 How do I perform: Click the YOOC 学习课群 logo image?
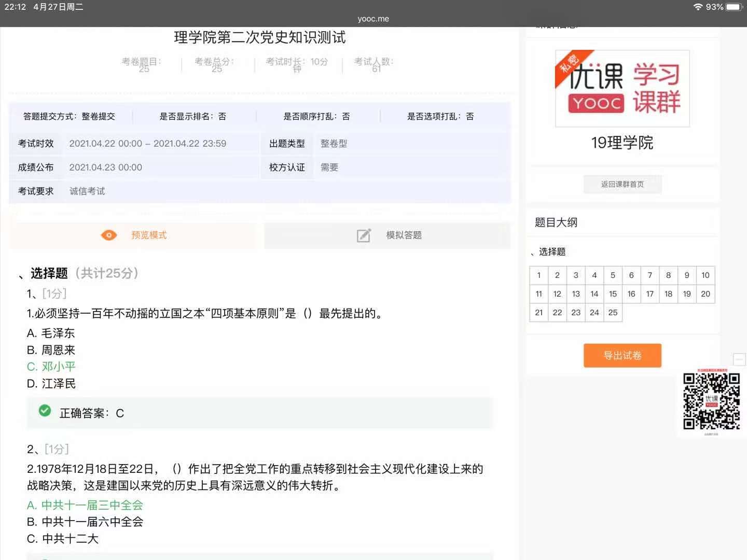pos(622,89)
